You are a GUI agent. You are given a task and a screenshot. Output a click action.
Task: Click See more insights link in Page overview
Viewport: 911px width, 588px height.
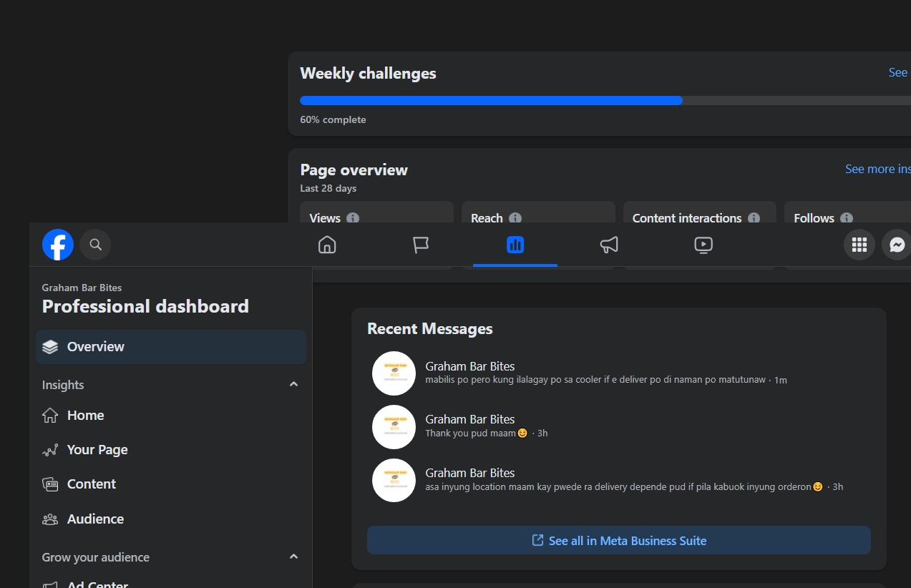[878, 169]
